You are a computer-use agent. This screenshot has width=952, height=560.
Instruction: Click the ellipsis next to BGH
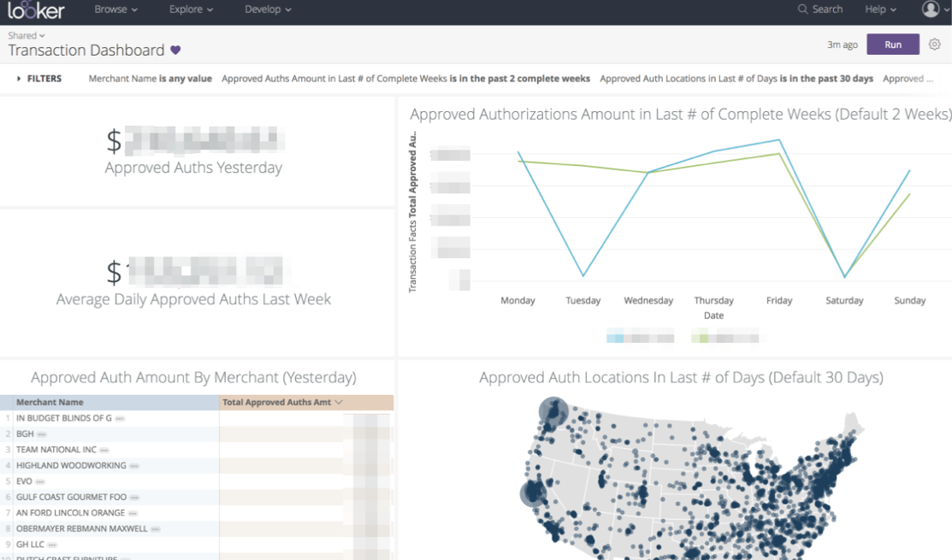point(41,434)
